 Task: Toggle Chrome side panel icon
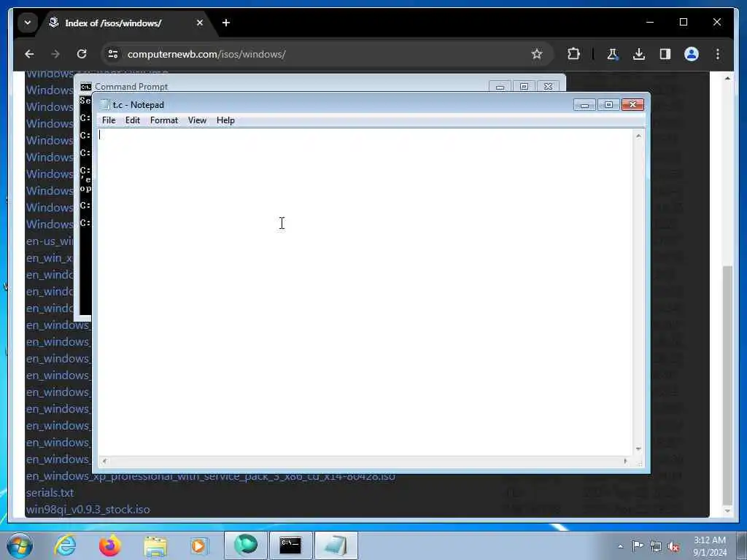[665, 54]
